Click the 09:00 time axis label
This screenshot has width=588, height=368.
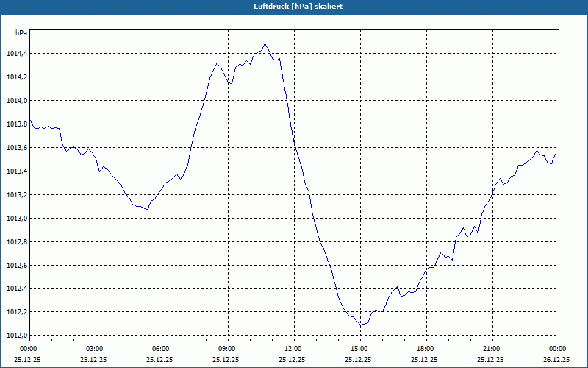[x=228, y=349]
